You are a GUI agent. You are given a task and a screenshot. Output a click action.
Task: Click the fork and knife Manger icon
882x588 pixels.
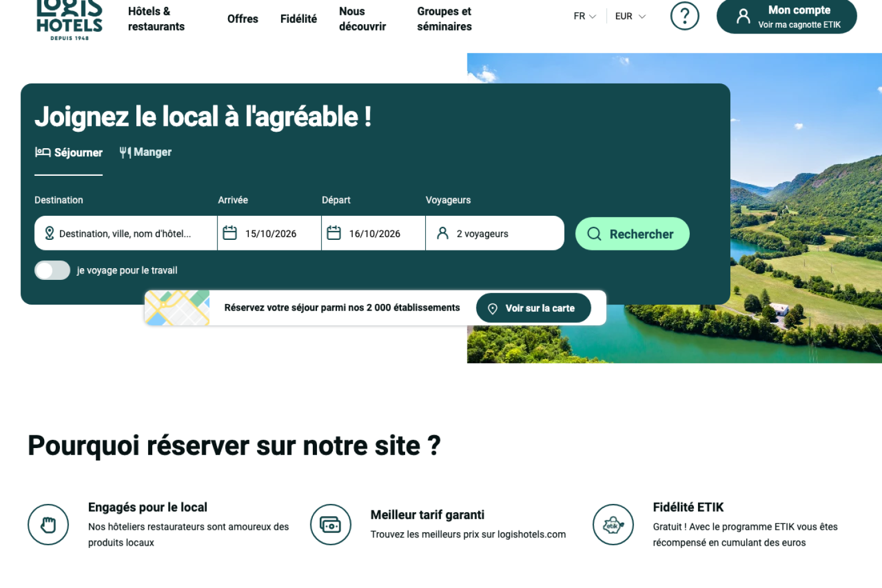125,152
